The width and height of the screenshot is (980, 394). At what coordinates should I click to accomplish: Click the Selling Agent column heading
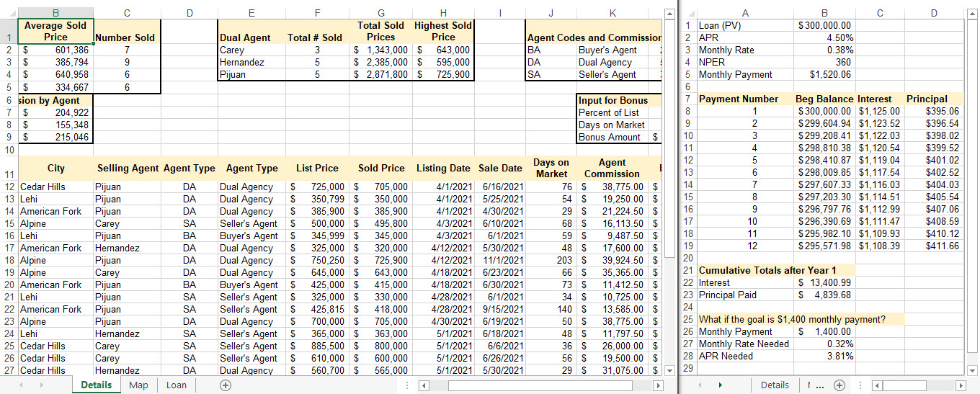(127, 168)
